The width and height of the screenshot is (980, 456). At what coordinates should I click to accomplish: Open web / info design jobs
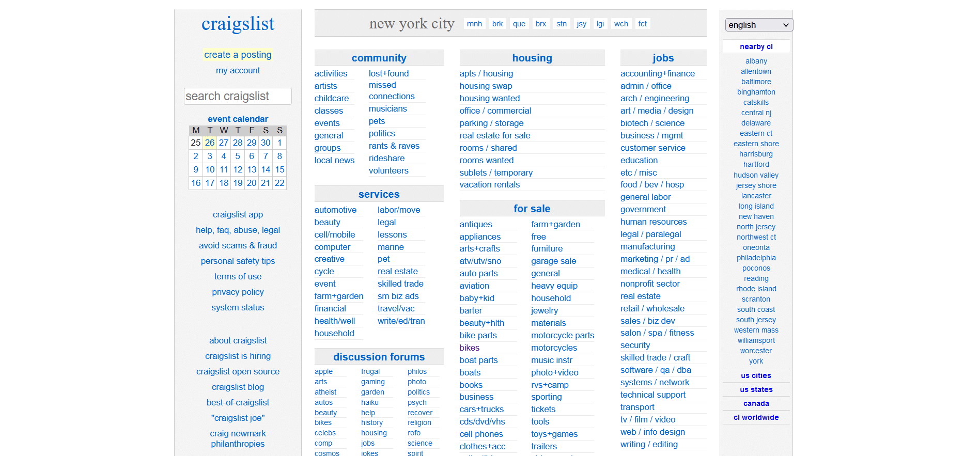[652, 432]
